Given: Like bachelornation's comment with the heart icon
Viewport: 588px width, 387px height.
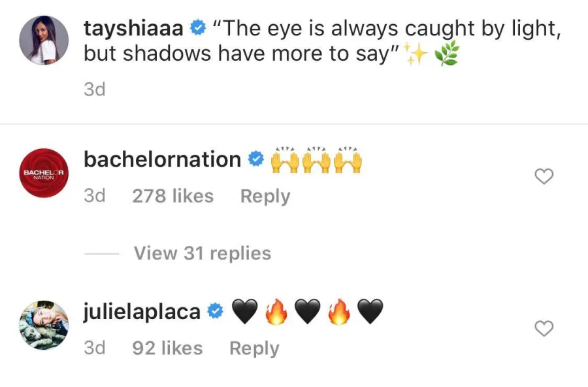Looking at the screenshot, I should (544, 177).
